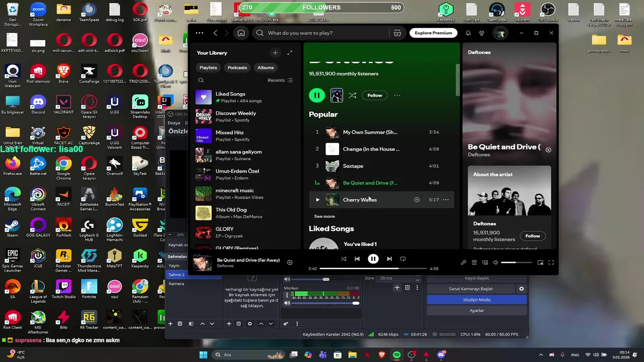This screenshot has height=362, width=644.
Task: Open the Spotify miniplayer
Action: (540, 262)
